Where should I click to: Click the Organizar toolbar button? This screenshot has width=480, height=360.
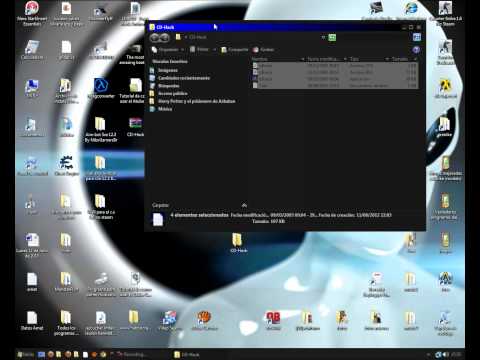click(x=168, y=50)
